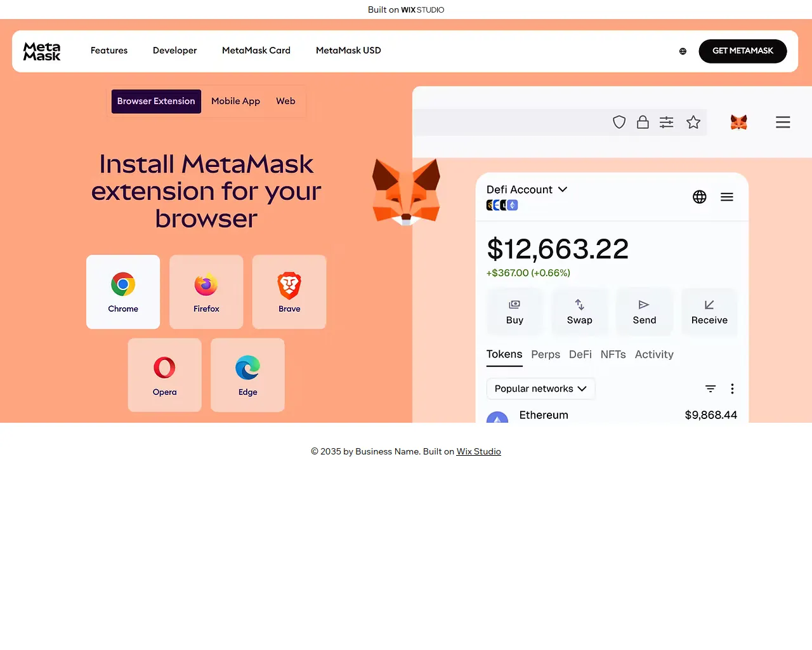The image size is (812, 650).
Task: Open the Features menu
Action: 109,51
